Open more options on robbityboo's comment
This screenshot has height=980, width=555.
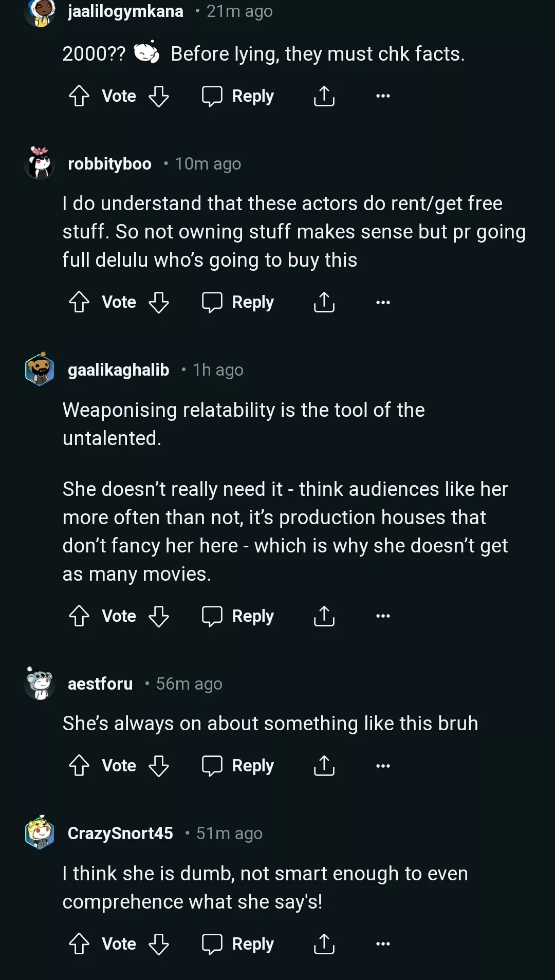click(383, 302)
